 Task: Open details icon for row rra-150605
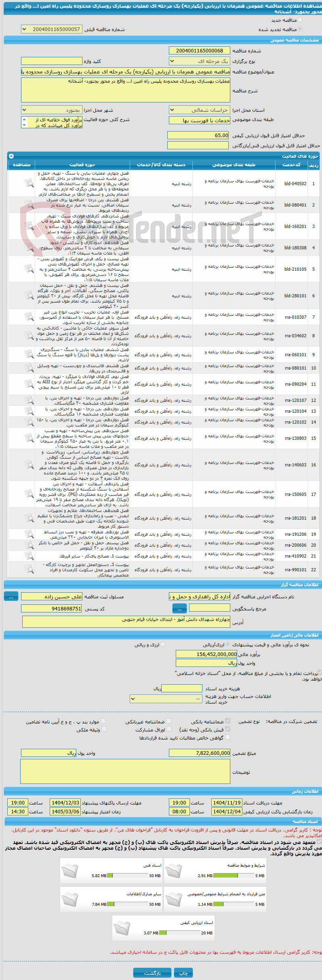(x=29, y=494)
